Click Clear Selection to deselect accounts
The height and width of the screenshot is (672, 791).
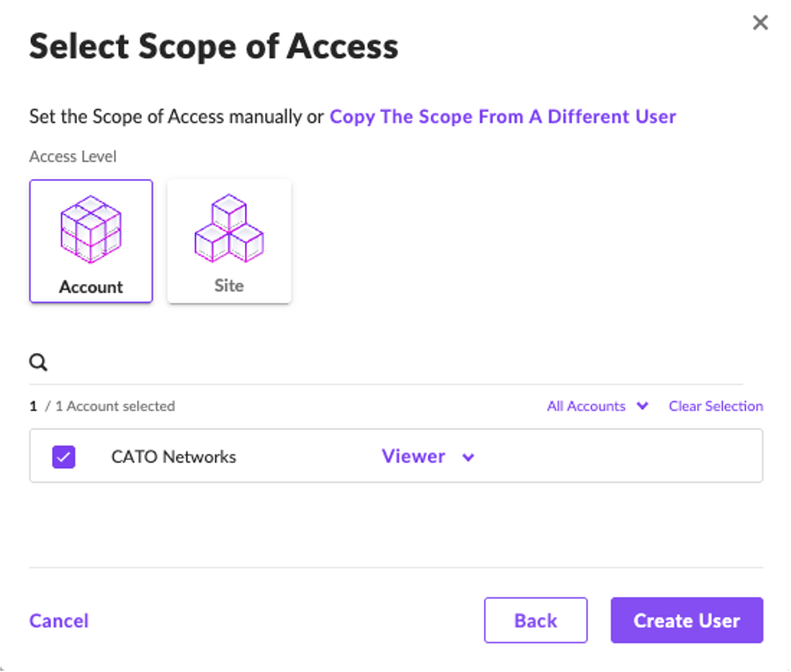tap(716, 406)
